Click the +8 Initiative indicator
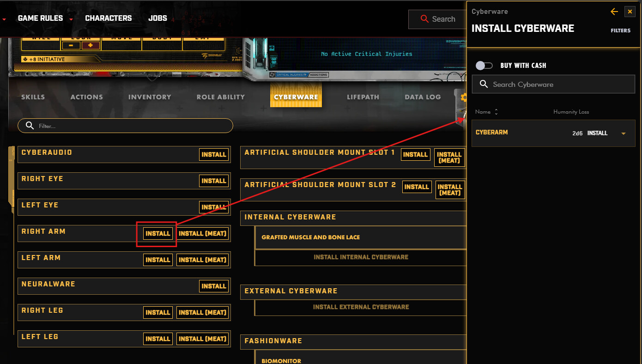The image size is (642, 364). [44, 59]
